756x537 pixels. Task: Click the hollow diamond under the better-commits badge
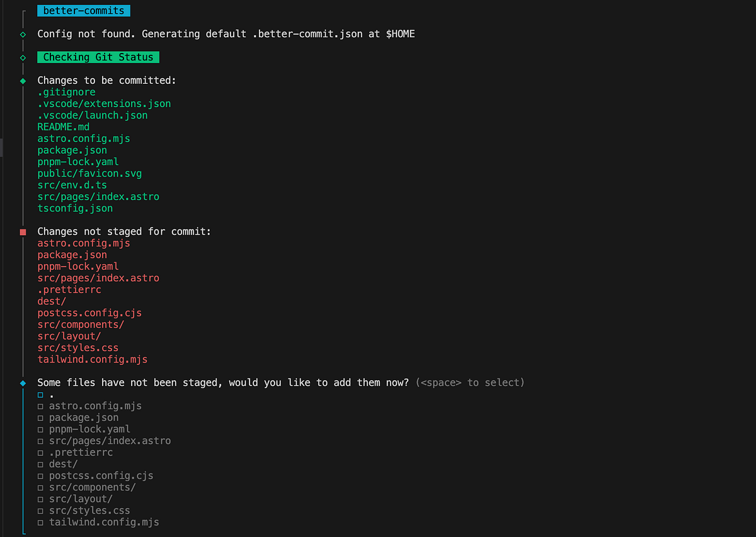tap(23, 34)
